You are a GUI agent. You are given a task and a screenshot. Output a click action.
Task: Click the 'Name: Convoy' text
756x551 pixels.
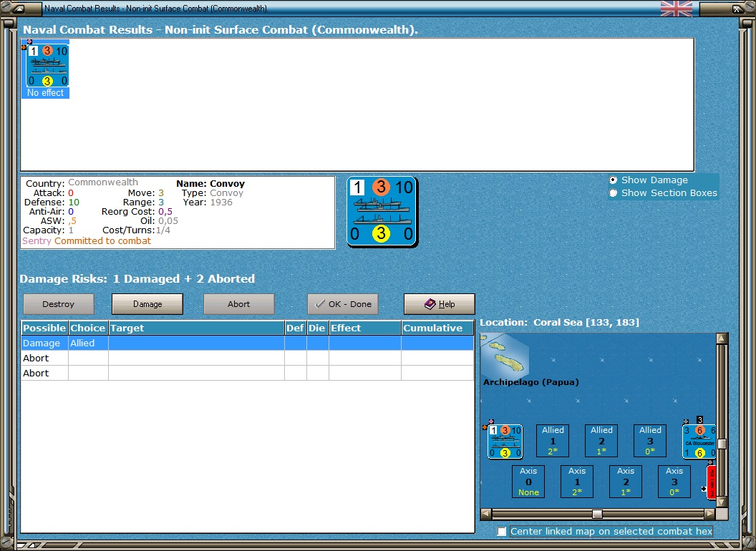[x=210, y=184]
